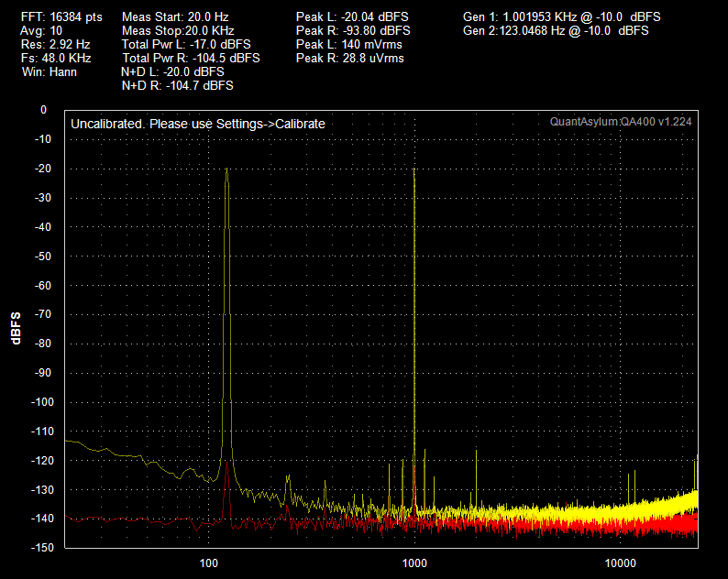The width and height of the screenshot is (728, 579).
Task: Click the 0 label on dBFS axis
Action: pos(44,110)
